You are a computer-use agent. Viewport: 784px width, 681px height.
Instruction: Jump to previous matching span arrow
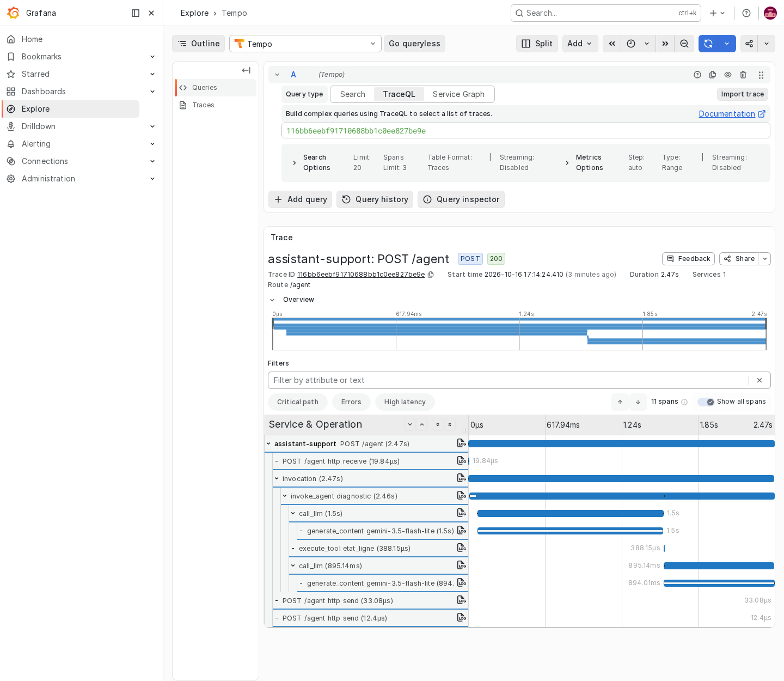(x=620, y=402)
